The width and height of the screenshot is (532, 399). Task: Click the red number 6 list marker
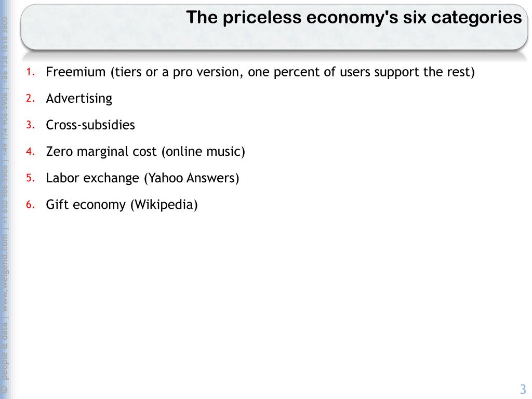31,204
